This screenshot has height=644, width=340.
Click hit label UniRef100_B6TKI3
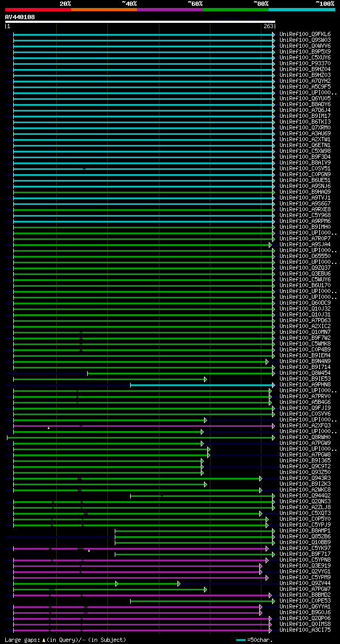click(x=305, y=122)
